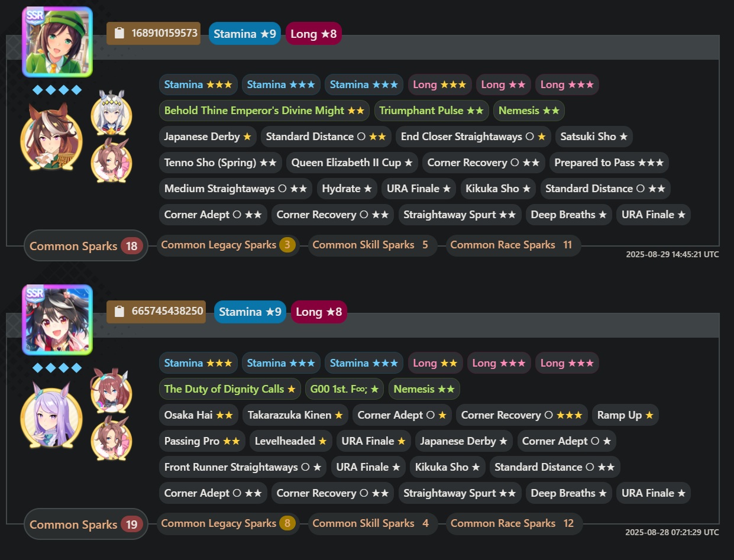Image resolution: width=734 pixels, height=560 pixels.
Task: Select End Closer Straightaways ○ ★ spark
Action: 473,137
